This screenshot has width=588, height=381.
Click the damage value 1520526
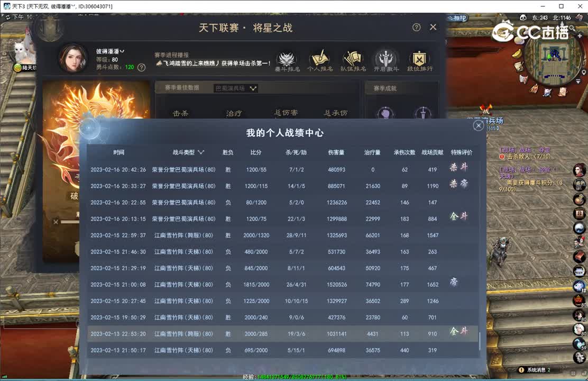337,285
